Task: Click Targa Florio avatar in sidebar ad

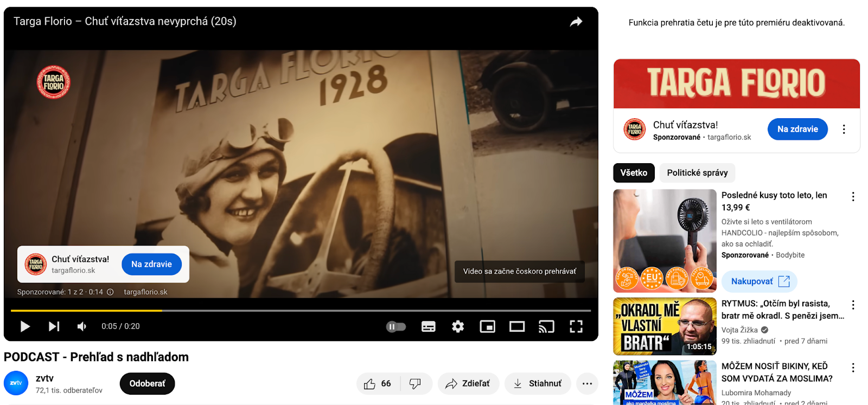Action: pyautogui.click(x=634, y=129)
